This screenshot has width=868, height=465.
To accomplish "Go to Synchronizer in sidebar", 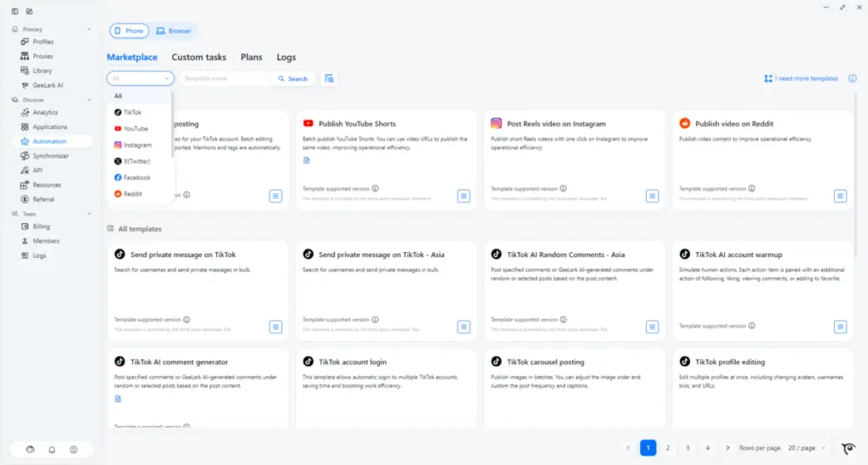I will (50, 155).
